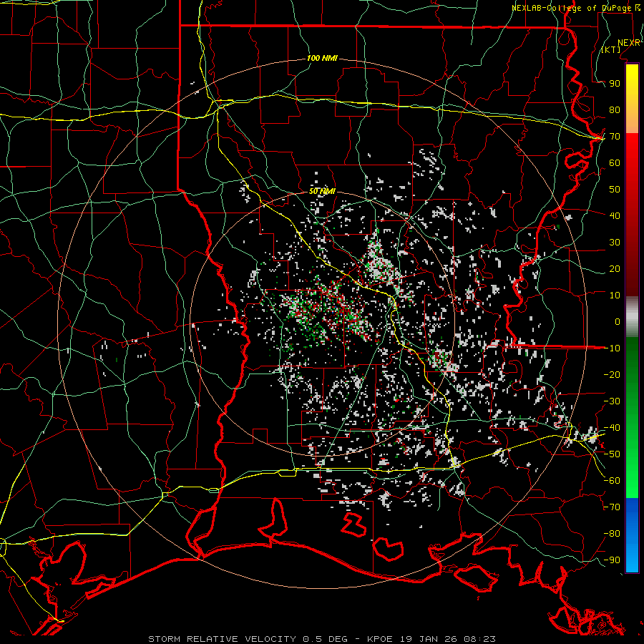This screenshot has height=644, width=644.
Task: Pick the gray zero-velocity segment of the color bar
Action: [632, 317]
